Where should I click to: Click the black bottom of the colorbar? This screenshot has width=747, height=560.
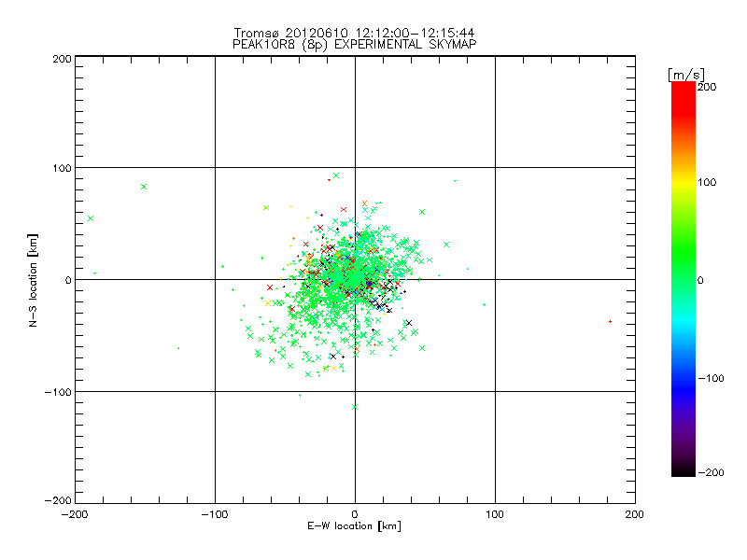(684, 469)
